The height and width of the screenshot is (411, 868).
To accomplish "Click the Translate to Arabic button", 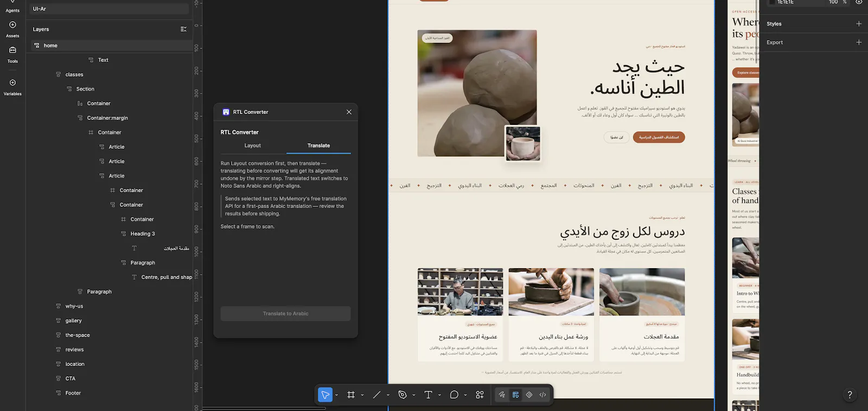I will (285, 314).
